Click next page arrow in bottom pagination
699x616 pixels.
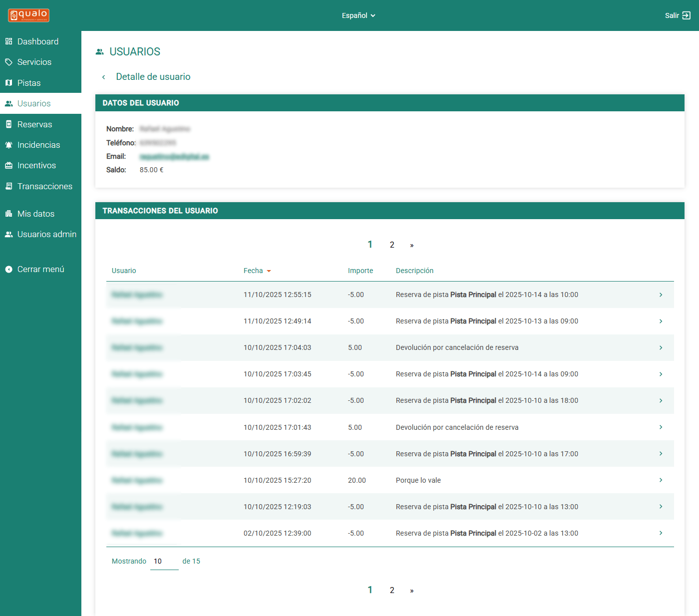tap(411, 591)
